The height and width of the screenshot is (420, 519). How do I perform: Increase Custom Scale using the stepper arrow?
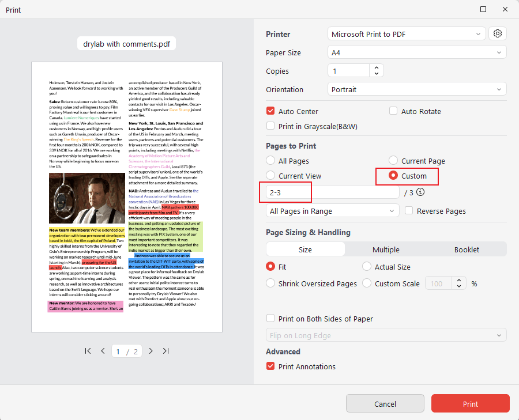click(458, 279)
